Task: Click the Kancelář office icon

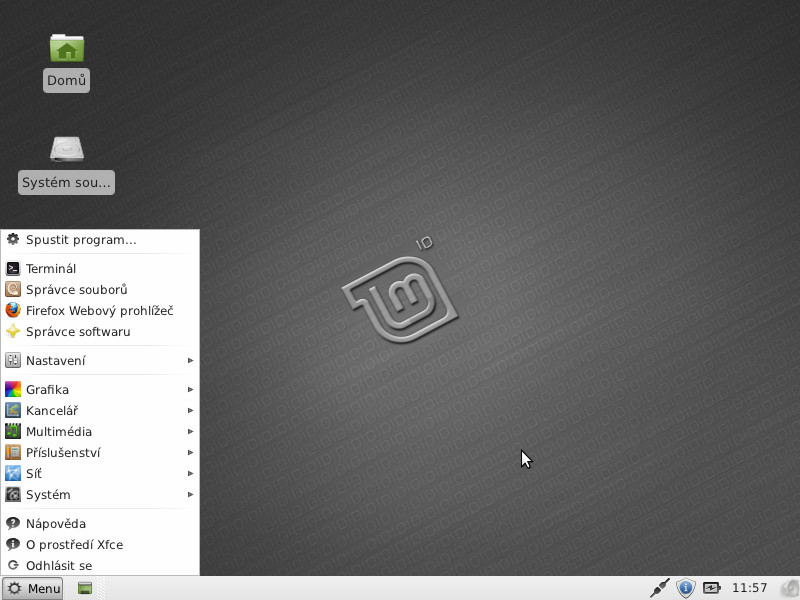Action: pyautogui.click(x=13, y=410)
